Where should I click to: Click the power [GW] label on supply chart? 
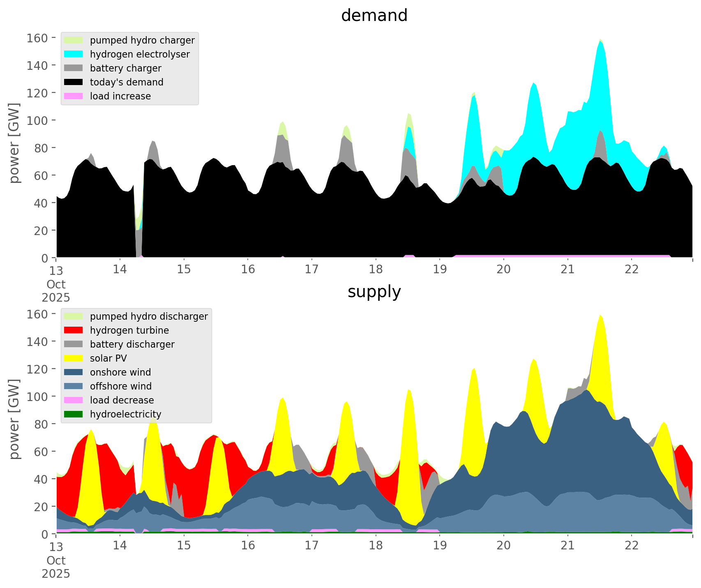pos(15,419)
